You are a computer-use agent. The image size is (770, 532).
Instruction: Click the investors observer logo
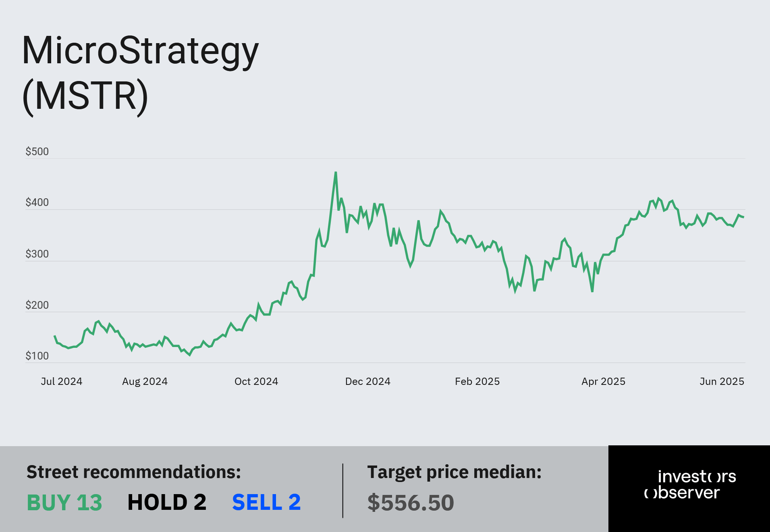pyautogui.click(x=689, y=484)
